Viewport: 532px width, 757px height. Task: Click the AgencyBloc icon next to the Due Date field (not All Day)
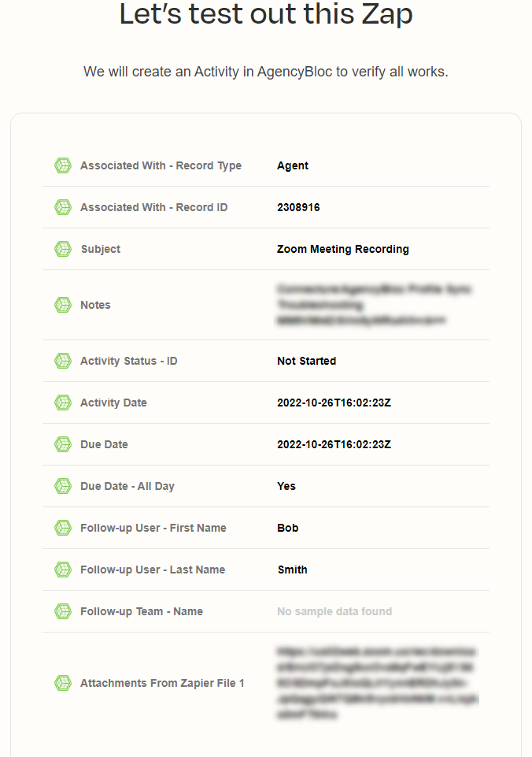(x=63, y=444)
